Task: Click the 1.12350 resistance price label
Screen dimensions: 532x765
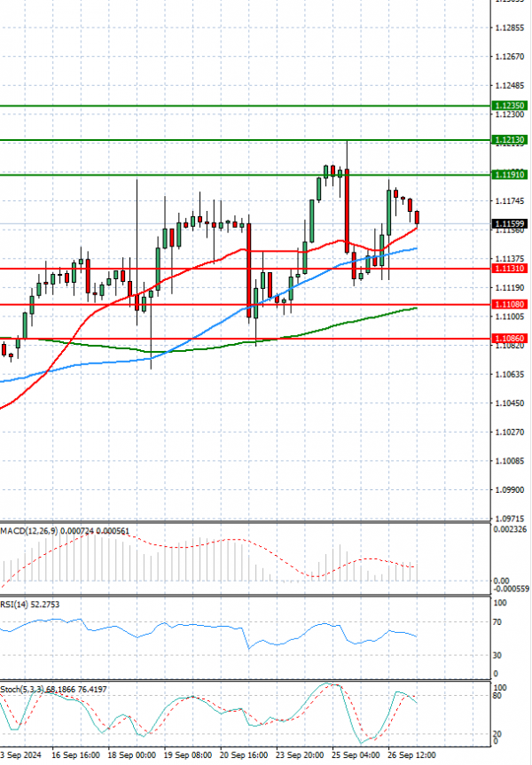Action: (x=510, y=105)
